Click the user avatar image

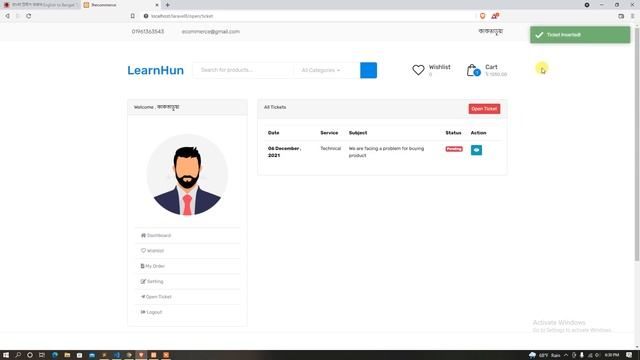[187, 175]
